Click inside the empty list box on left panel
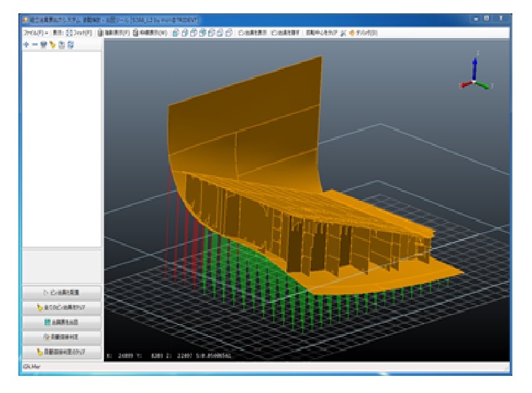The height and width of the screenshot is (393, 532). tap(62, 149)
